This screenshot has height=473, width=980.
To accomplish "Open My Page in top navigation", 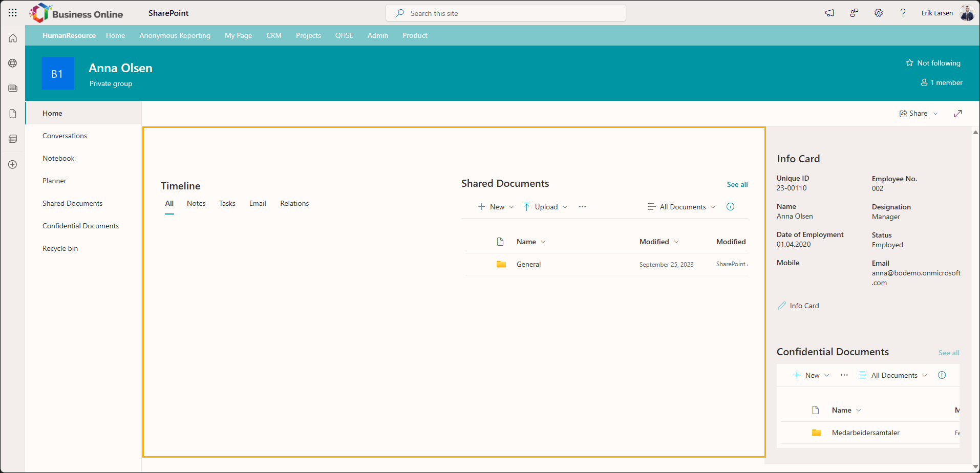I will click(x=239, y=35).
